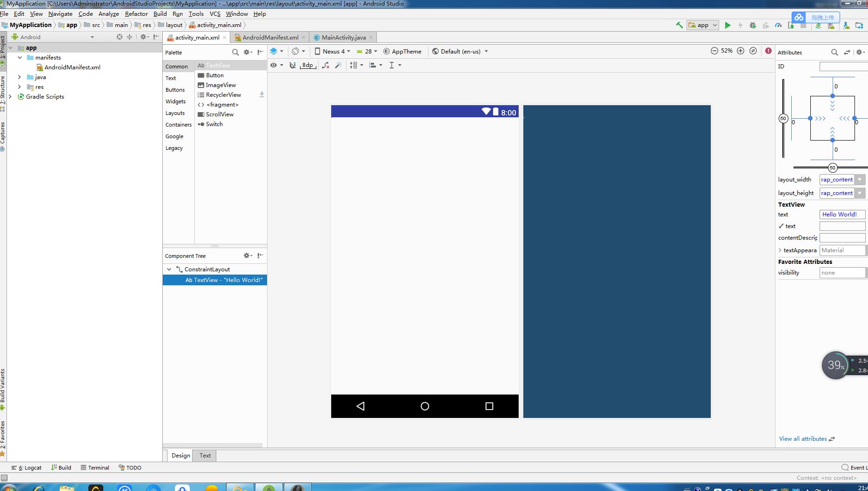The image size is (868, 491).
Task: Open the Logcat tool window
Action: tap(27, 467)
